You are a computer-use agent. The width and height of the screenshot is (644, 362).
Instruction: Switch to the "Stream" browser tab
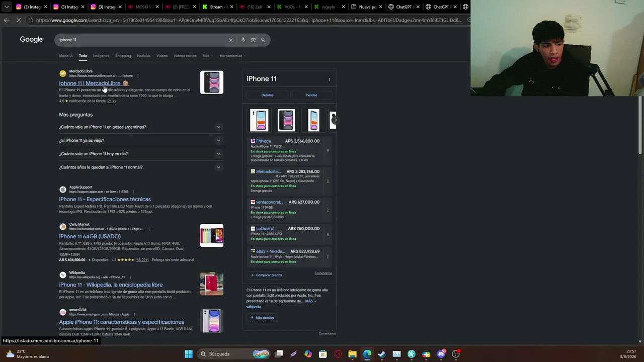pos(218,7)
